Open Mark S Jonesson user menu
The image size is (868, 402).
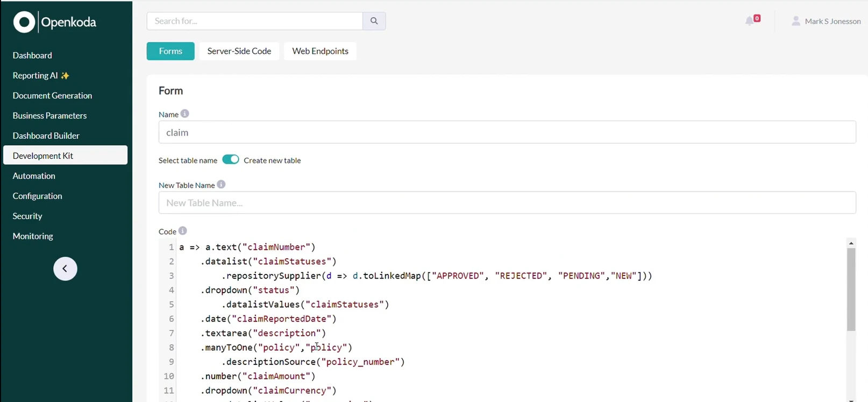[x=826, y=21]
